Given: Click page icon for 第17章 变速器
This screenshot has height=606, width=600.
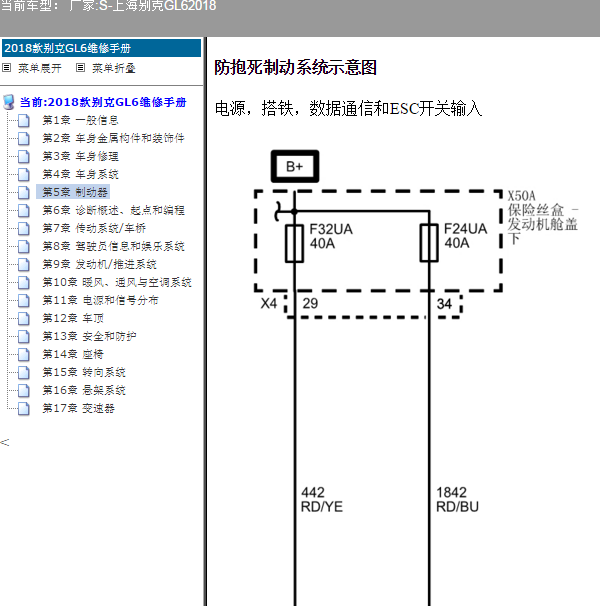Looking at the screenshot, I should 24,409.
